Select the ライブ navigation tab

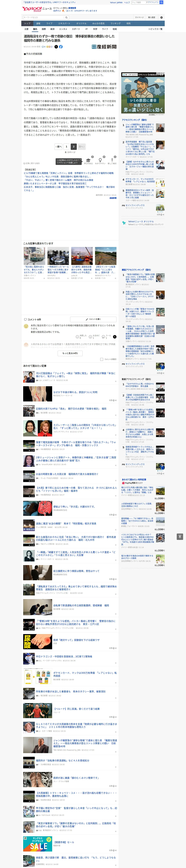pyautogui.click(x=49, y=24)
